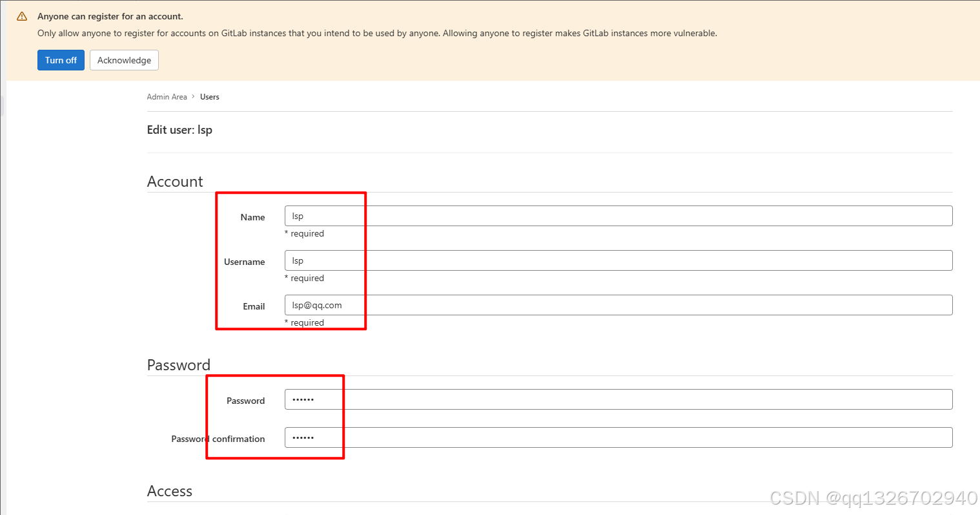This screenshot has width=980, height=515.
Task: Click the Turn off button
Action: (61, 60)
